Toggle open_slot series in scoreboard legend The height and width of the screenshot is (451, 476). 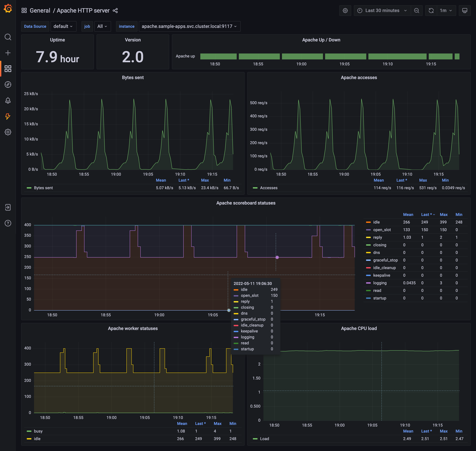(382, 230)
